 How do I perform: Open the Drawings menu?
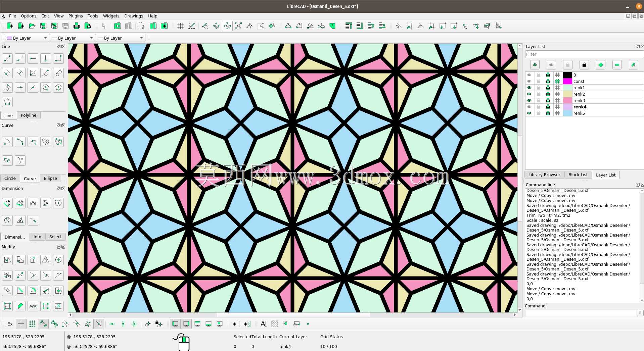(134, 16)
